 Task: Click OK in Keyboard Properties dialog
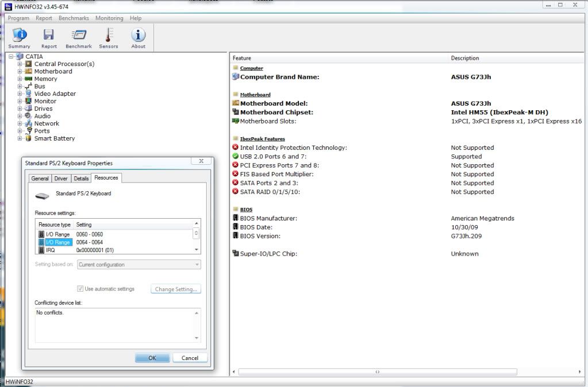click(152, 358)
